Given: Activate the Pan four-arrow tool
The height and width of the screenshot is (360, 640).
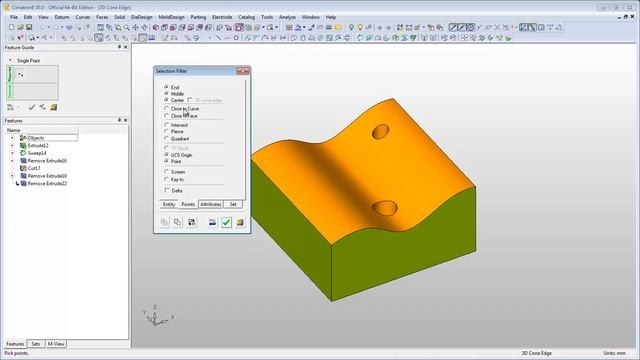Looking at the screenshot, I should 136,27.
